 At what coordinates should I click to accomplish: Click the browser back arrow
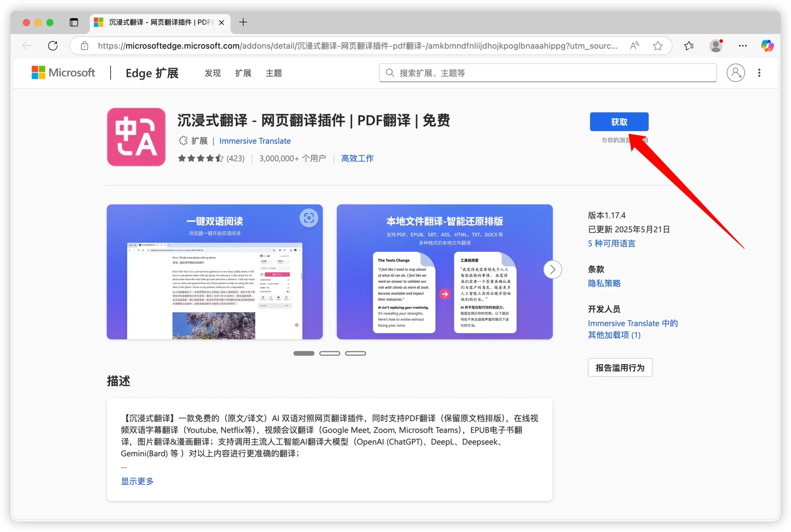click(x=27, y=46)
